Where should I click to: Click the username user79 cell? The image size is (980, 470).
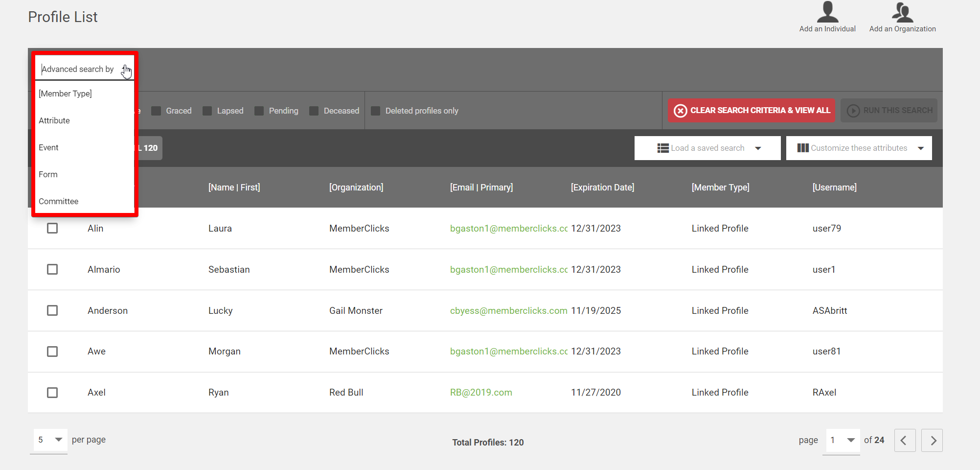point(827,228)
